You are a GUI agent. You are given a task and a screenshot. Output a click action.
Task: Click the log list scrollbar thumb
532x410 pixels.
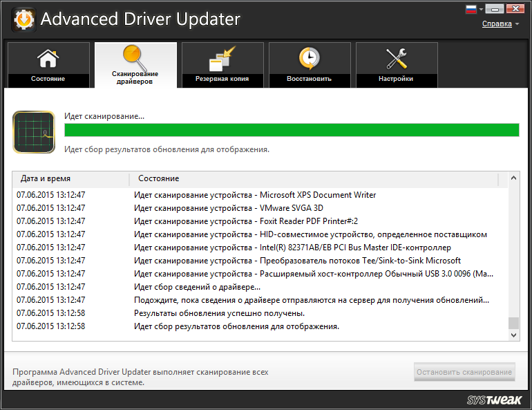(513, 323)
